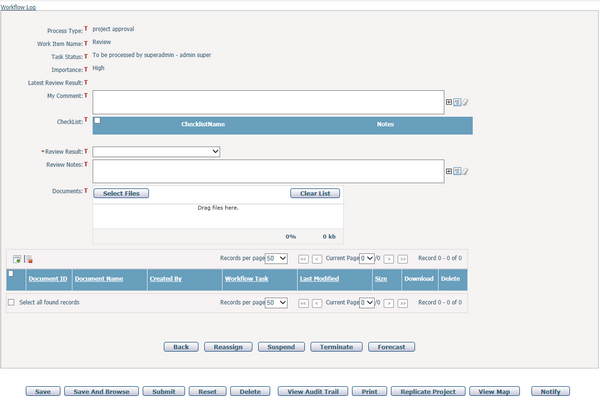Sort by Size column
The width and height of the screenshot is (600, 399).
tap(381, 278)
